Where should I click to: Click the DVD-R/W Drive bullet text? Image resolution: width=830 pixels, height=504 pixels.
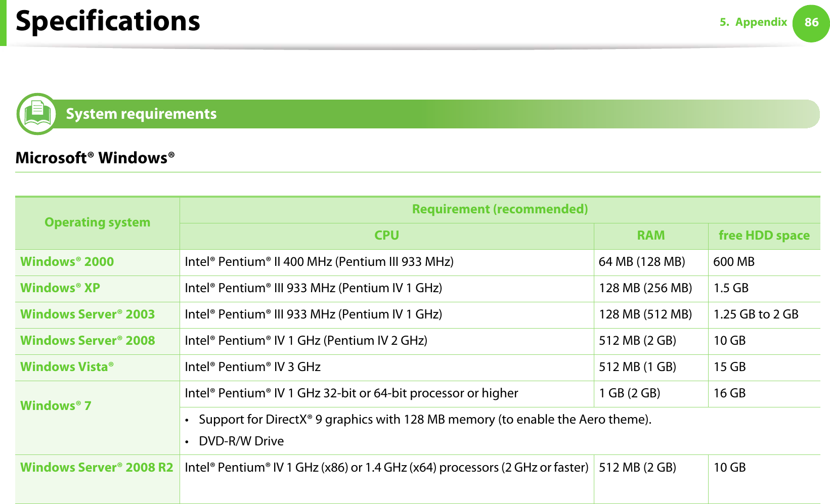[241, 441]
